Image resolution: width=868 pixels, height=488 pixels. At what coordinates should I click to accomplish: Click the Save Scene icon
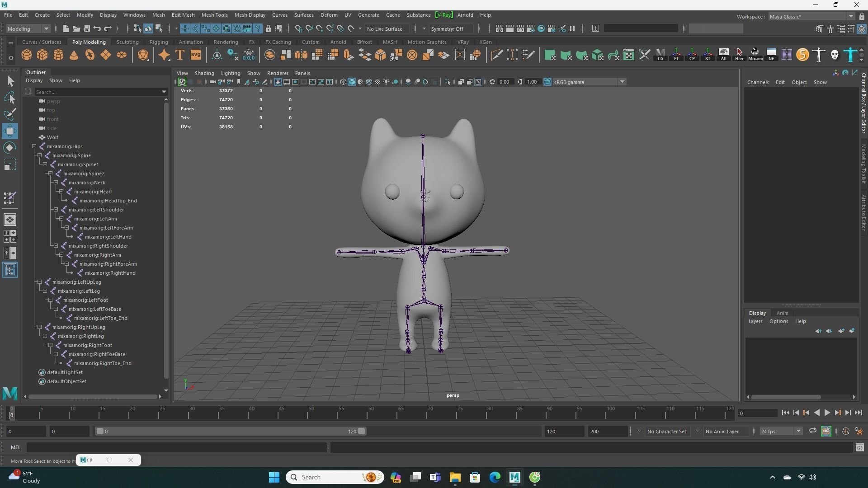[87, 28]
